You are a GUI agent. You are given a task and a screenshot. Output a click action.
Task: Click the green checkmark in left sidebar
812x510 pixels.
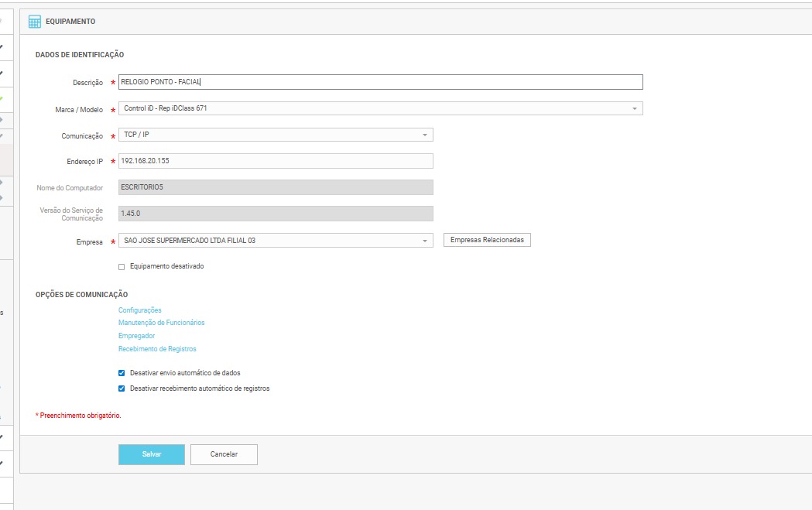(x=2, y=99)
